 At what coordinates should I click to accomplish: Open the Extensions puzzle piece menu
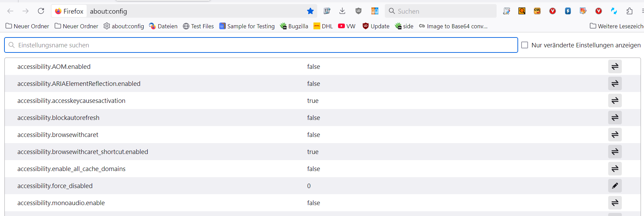click(x=629, y=11)
